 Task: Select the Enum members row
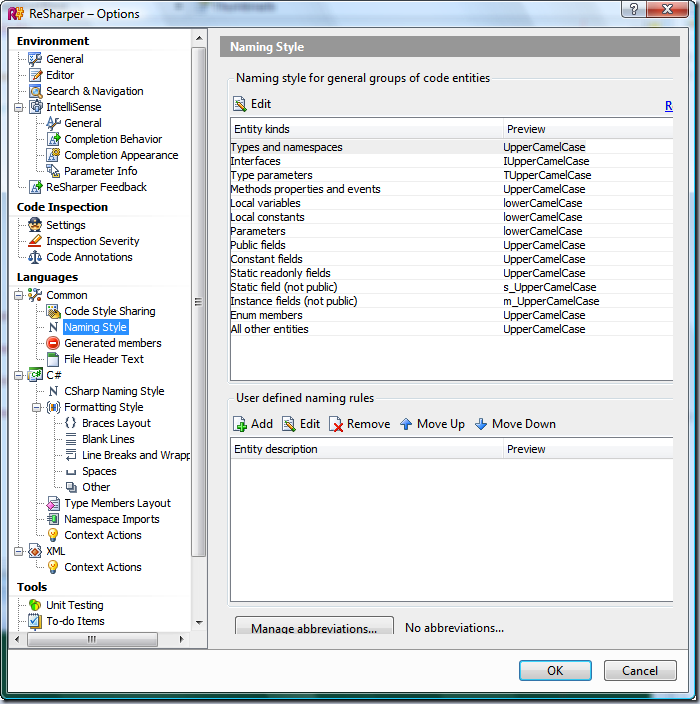(451, 315)
